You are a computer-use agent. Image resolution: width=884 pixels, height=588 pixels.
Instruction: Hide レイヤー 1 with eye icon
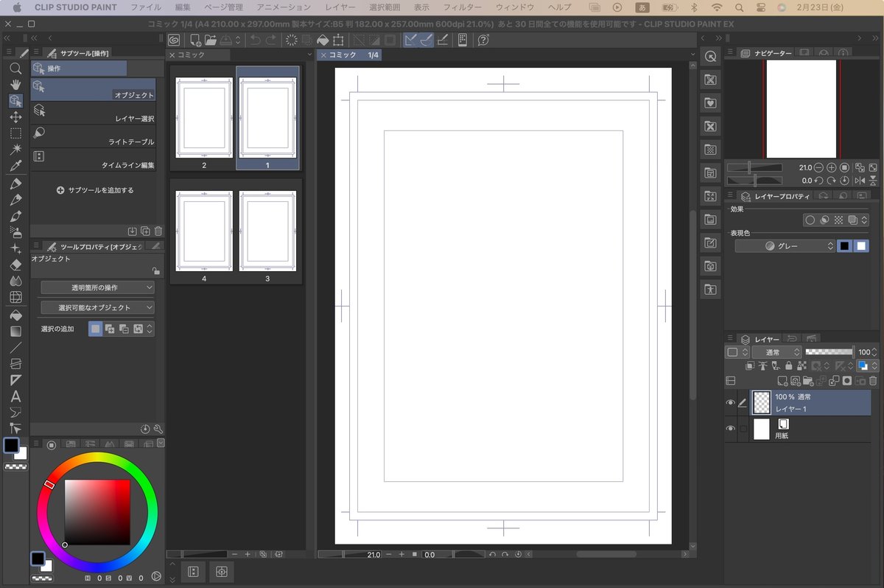(731, 403)
